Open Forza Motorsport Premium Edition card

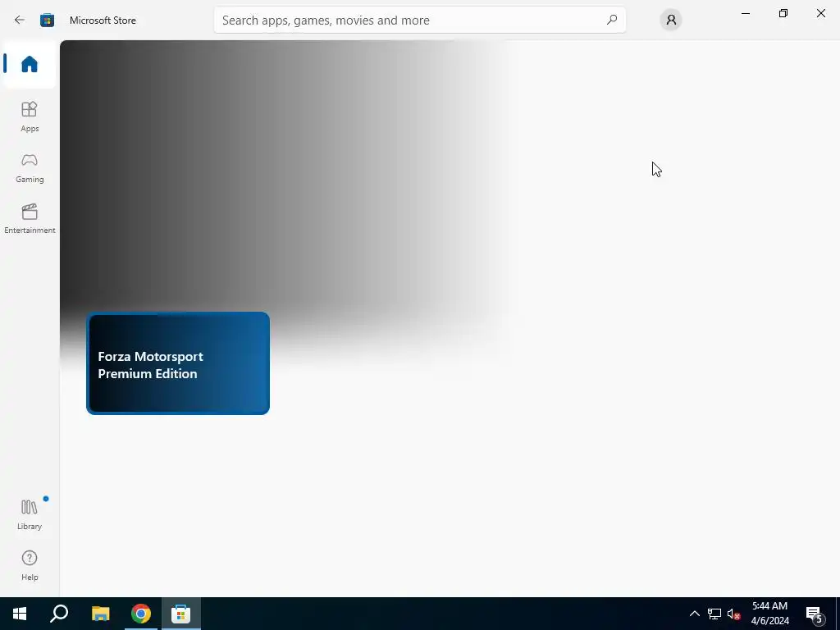(x=178, y=363)
